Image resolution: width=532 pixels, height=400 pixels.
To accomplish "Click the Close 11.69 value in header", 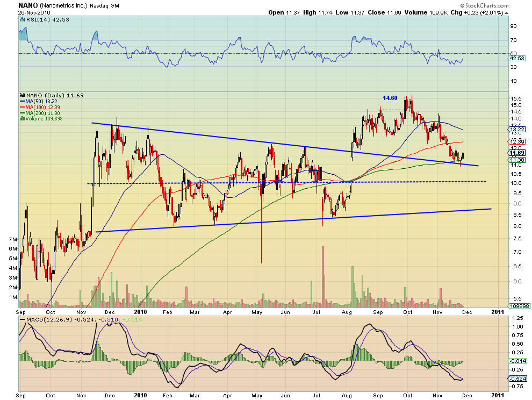I will coord(384,12).
